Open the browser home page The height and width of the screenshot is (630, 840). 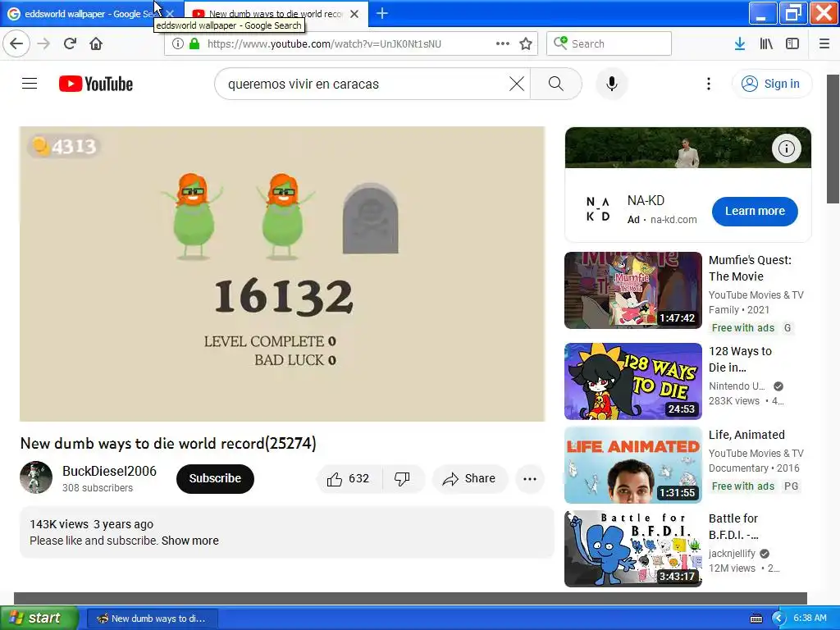point(96,43)
